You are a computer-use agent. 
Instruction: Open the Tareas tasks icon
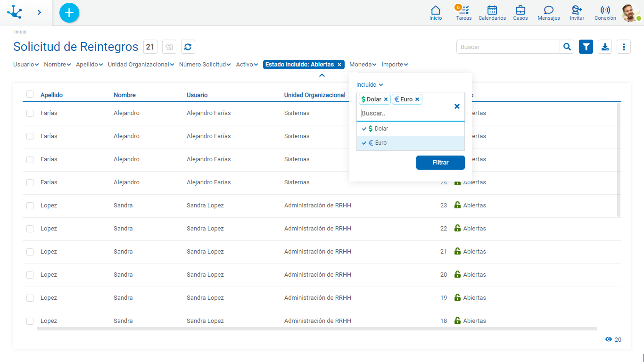(464, 13)
